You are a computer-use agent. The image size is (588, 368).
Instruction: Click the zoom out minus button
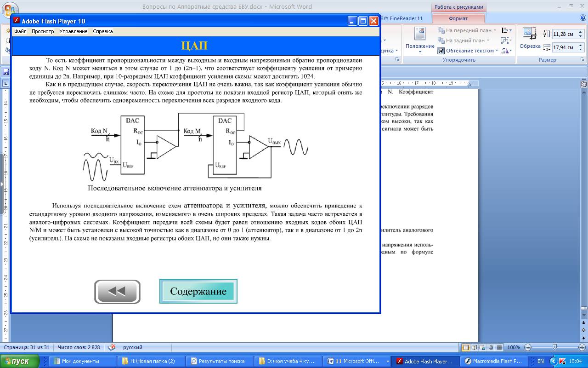click(x=528, y=347)
